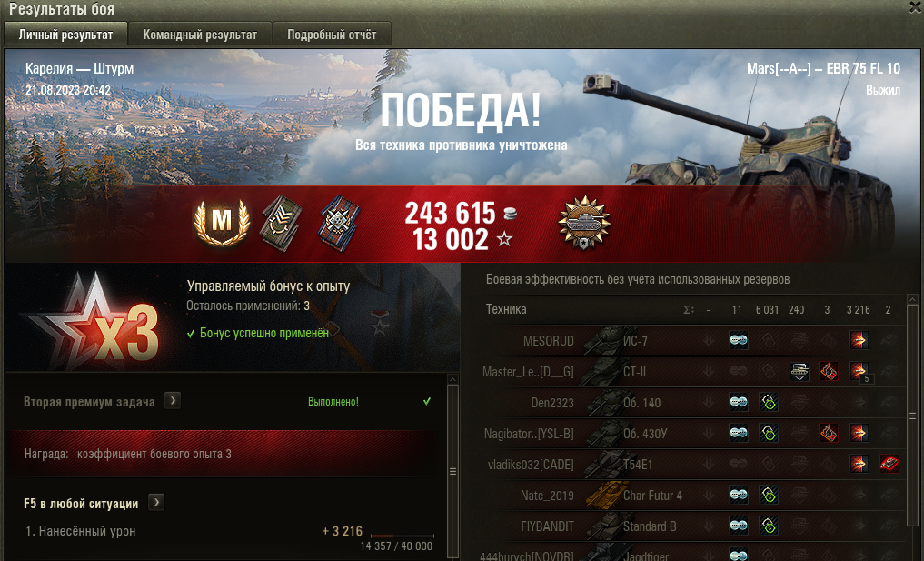Click the cross ribbon medal icon
The image size is (924, 561).
[339, 223]
